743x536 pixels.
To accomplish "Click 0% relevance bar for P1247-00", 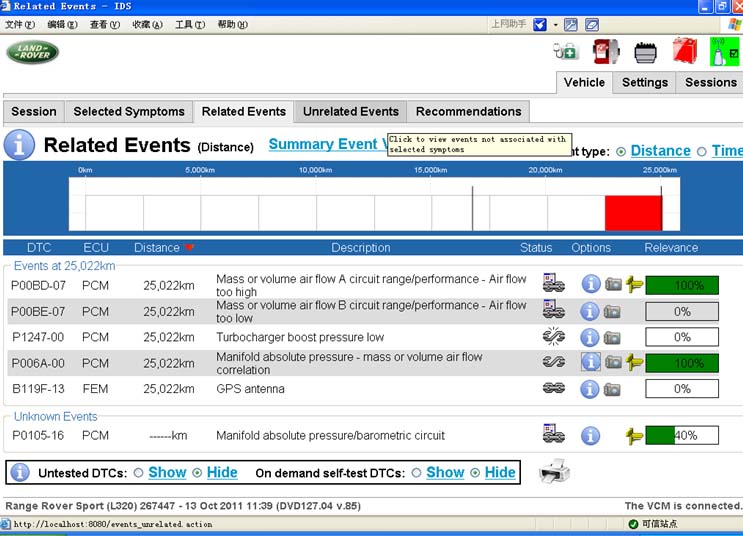I will coord(682,337).
